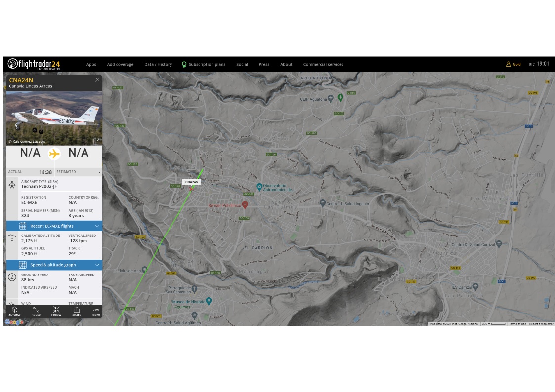Expand Recent EC-MXE flights section

pyautogui.click(x=54, y=226)
